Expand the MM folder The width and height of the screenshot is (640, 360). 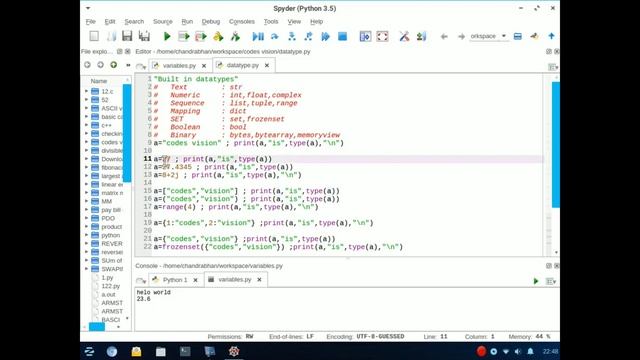pyautogui.click(x=87, y=201)
